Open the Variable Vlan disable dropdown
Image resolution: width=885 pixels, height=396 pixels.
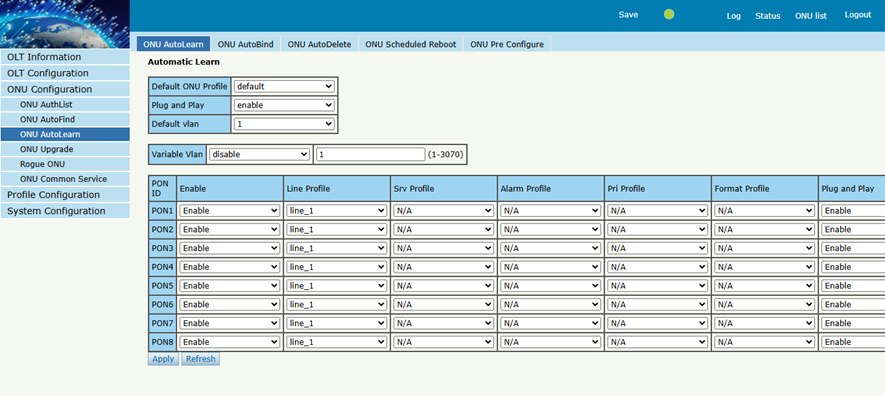(259, 154)
